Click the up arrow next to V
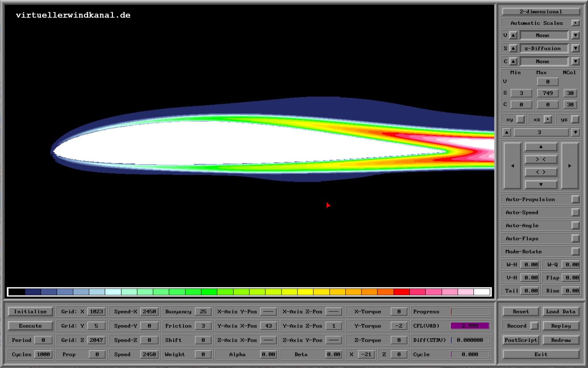The height and width of the screenshot is (368, 588). pyautogui.click(x=513, y=35)
